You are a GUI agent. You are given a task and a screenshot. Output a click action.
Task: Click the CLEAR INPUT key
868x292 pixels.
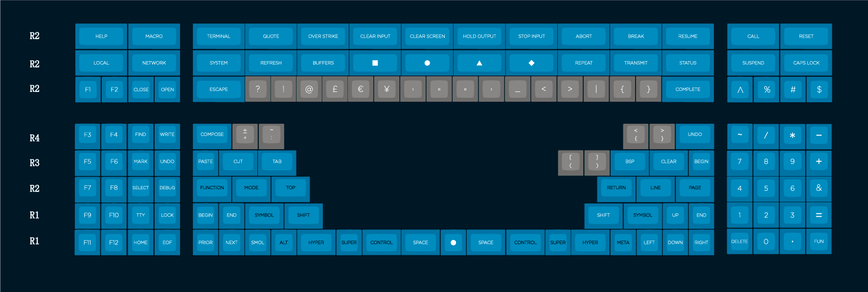[375, 36]
